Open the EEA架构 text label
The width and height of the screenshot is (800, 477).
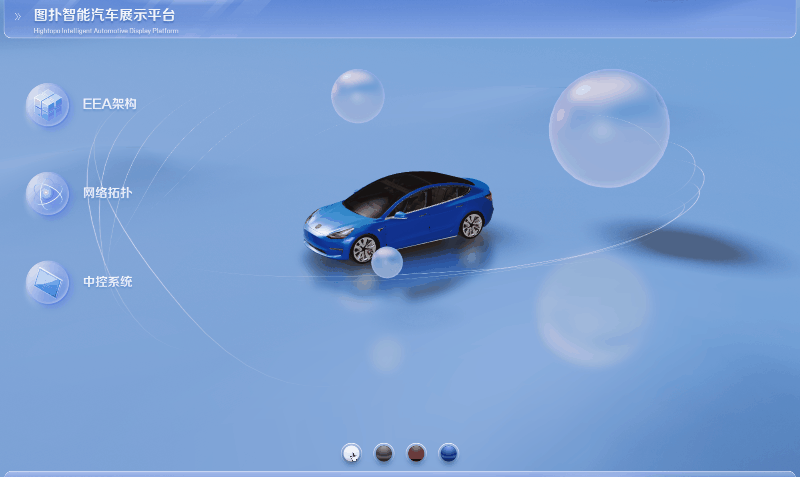click(x=110, y=104)
